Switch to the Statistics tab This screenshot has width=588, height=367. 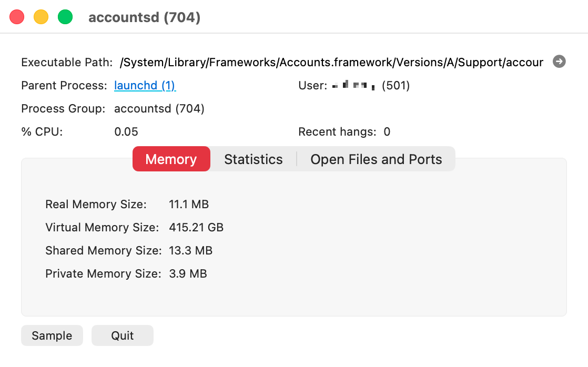(254, 159)
